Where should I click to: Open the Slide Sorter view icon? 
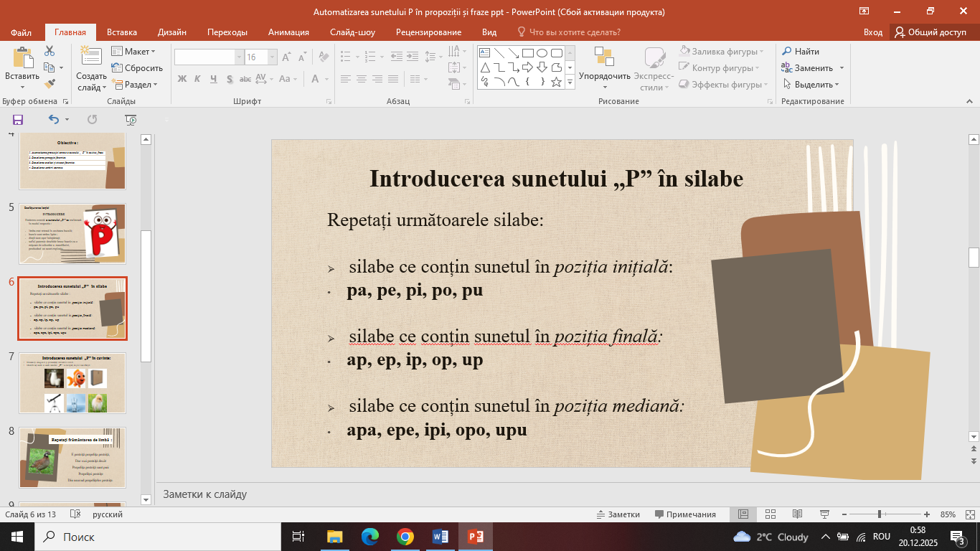coord(771,514)
